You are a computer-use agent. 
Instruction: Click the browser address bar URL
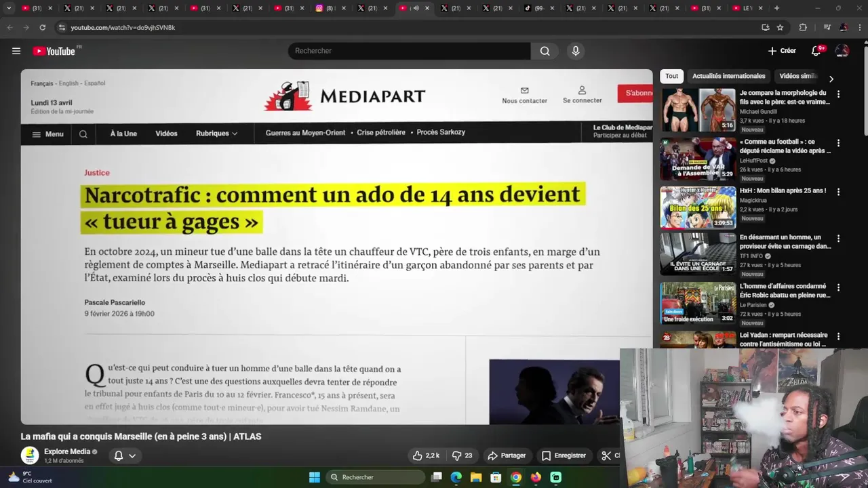click(123, 27)
